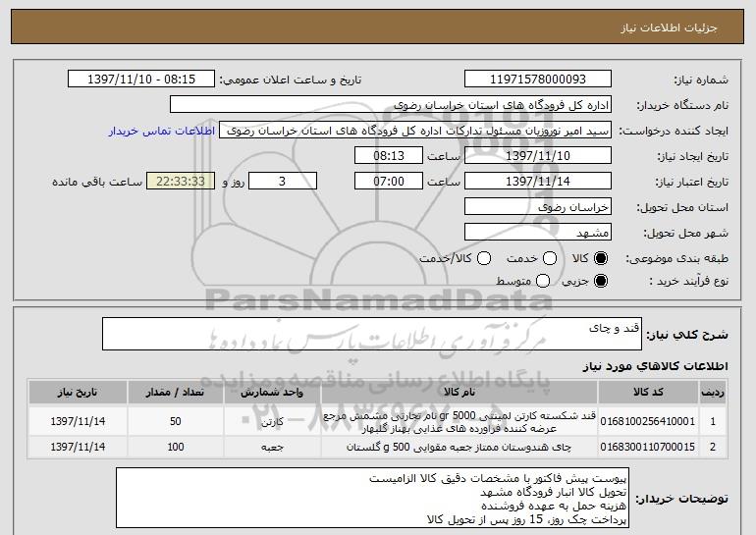Click the need date in the جعبه row
Image resolution: width=756 pixels, height=535 pixels.
pos(78,447)
